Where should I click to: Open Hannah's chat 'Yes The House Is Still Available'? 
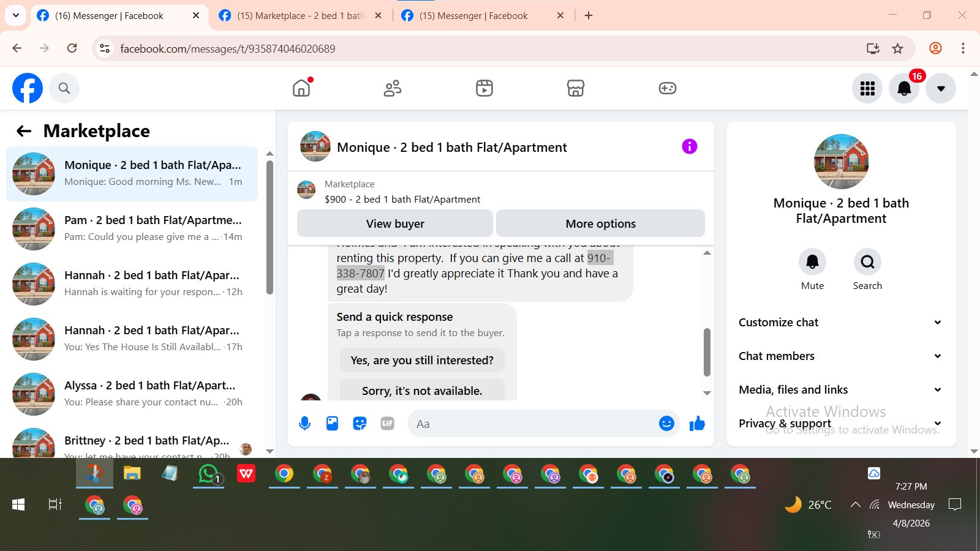132,339
